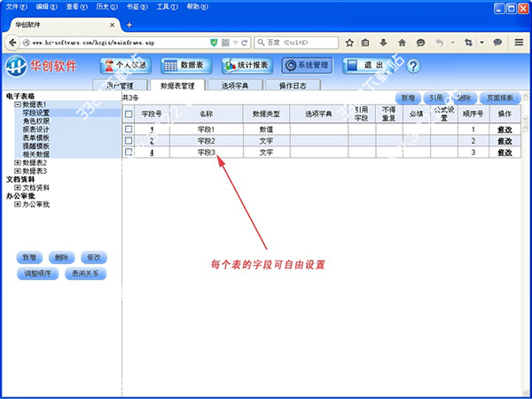532x399 pixels.
Task: Close the 华创软件 browser tab
Action: pos(112,25)
